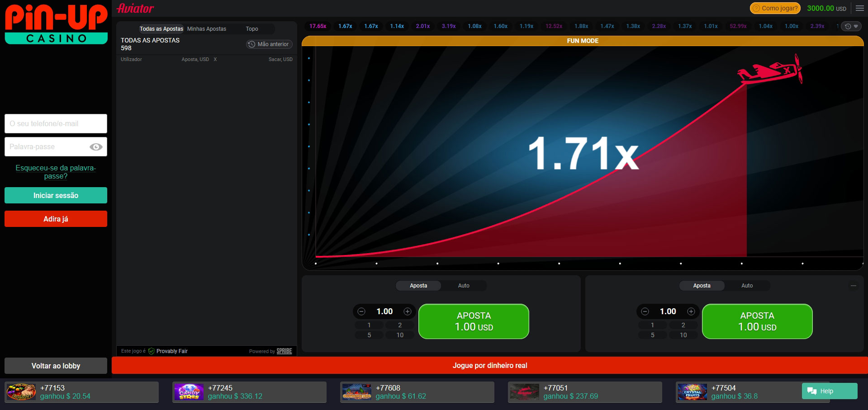
Task: Select the Auto tab in right bet panel
Action: (747, 286)
